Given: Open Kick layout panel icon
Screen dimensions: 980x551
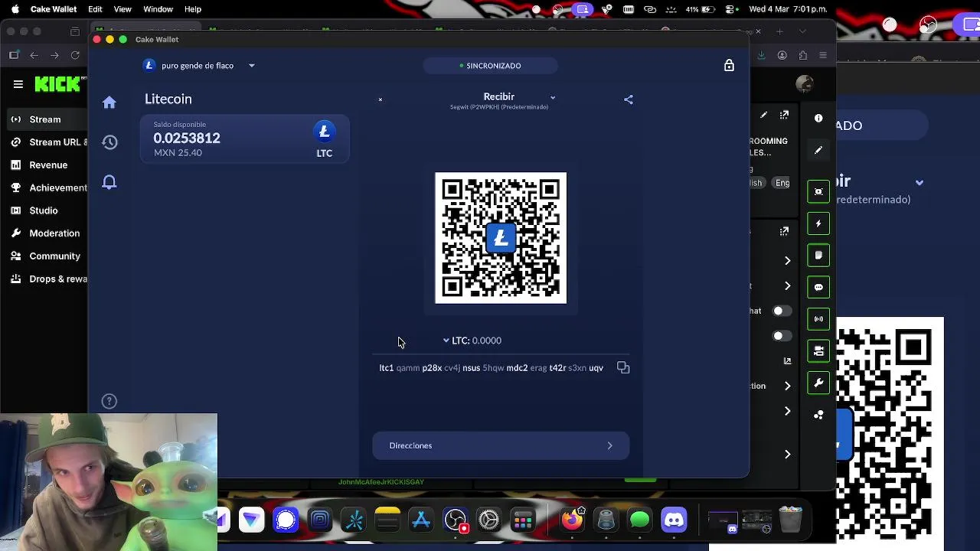Looking at the screenshot, I should click(818, 350).
